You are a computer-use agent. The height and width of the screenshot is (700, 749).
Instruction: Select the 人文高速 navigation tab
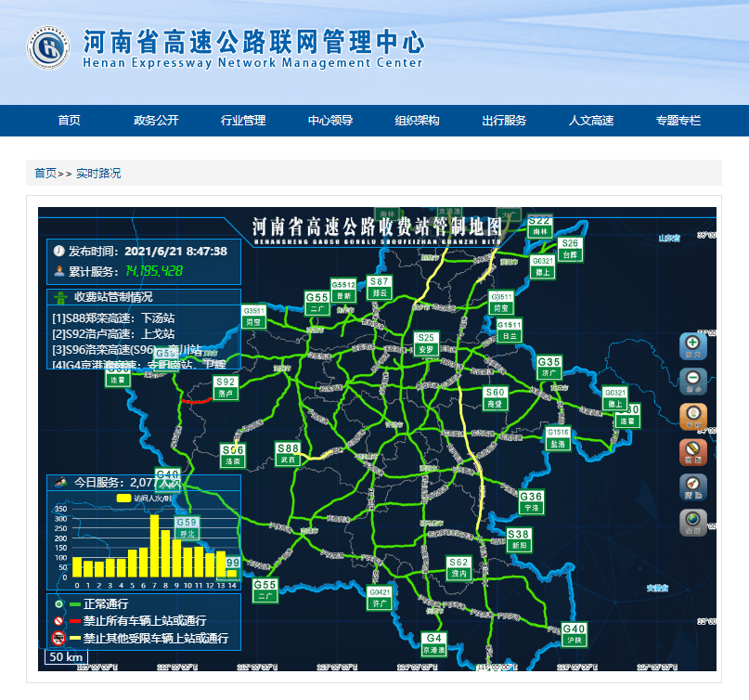point(590,120)
